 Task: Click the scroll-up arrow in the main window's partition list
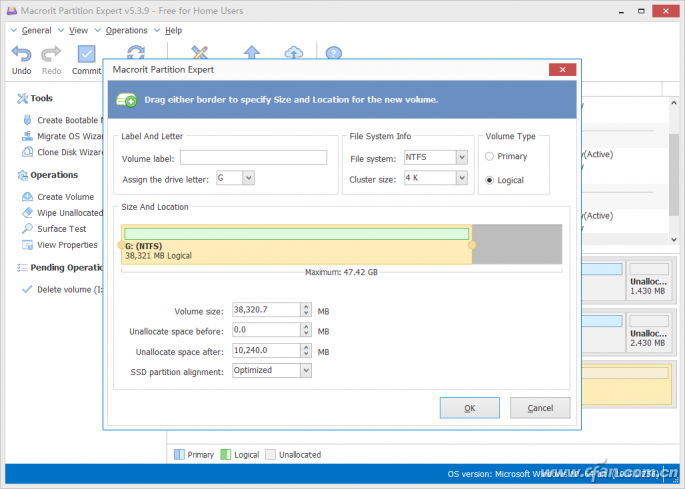(674, 103)
